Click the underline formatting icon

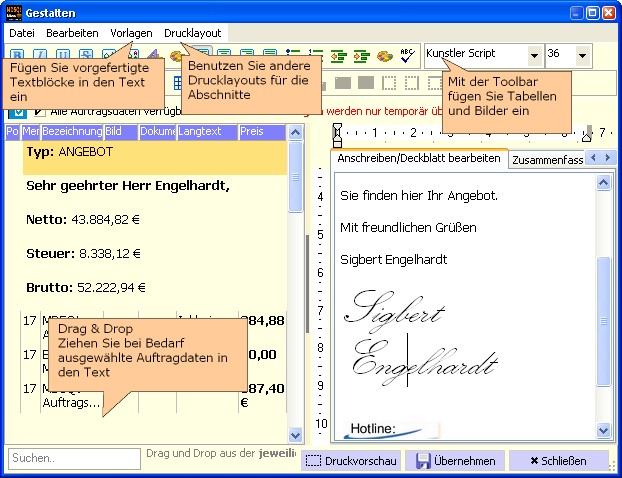[x=63, y=55]
